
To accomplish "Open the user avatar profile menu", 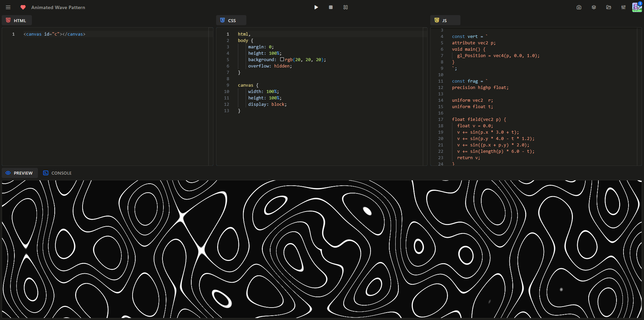I will [x=637, y=7].
